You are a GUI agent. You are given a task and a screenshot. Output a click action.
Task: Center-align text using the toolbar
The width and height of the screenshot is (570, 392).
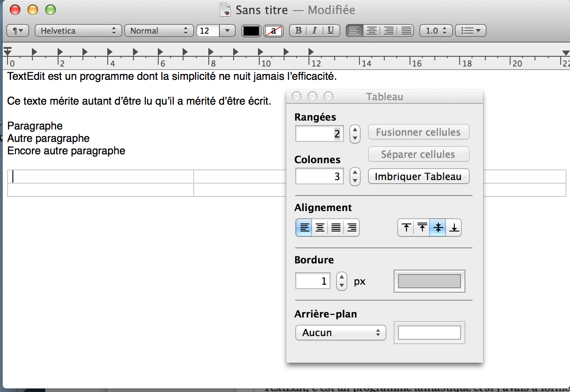coord(371,31)
